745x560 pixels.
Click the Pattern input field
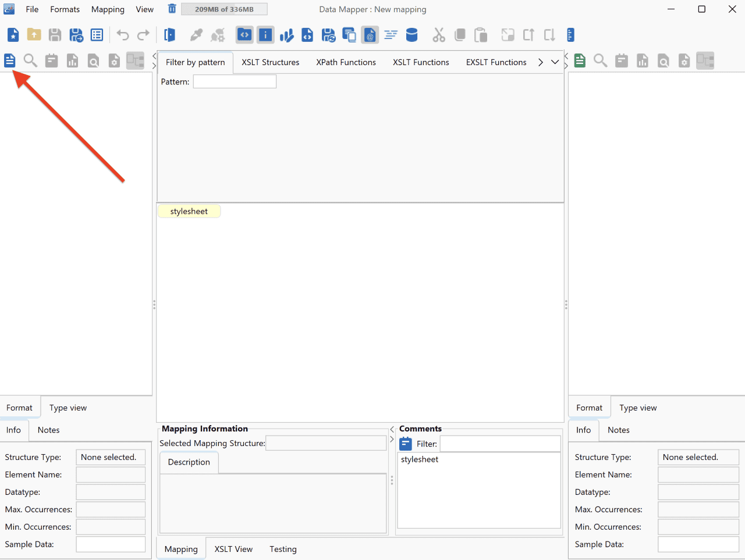[235, 81]
